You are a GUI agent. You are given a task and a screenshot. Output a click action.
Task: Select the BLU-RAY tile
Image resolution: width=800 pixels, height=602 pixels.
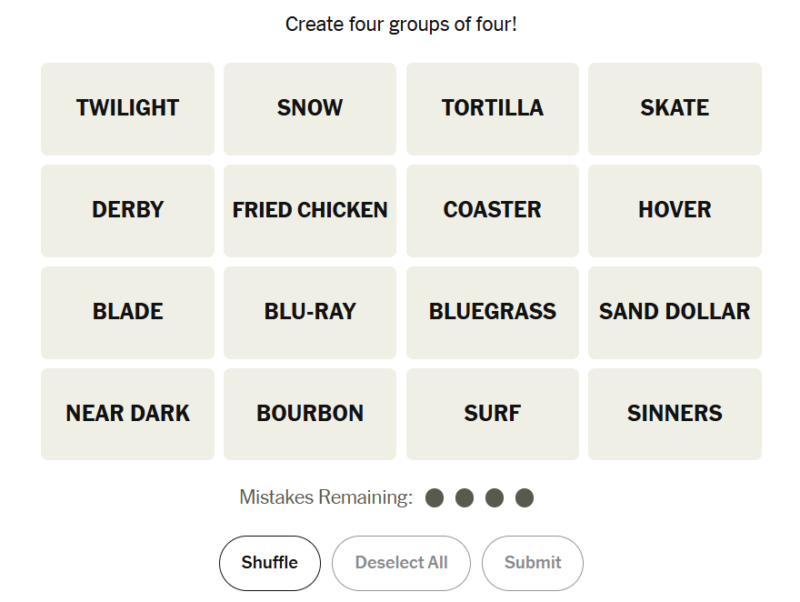click(310, 312)
